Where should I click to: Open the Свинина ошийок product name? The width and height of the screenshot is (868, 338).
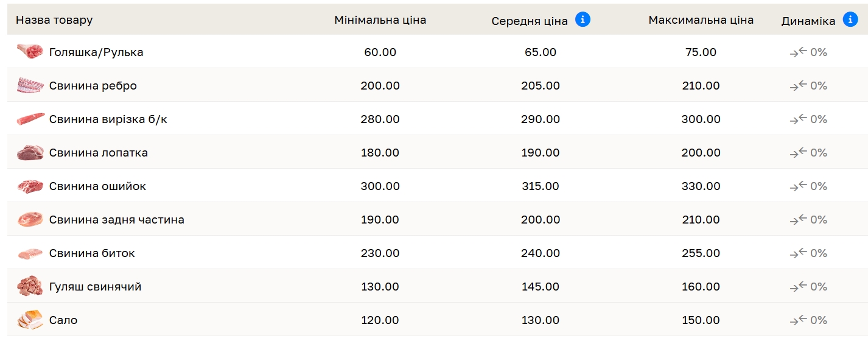pos(97,186)
